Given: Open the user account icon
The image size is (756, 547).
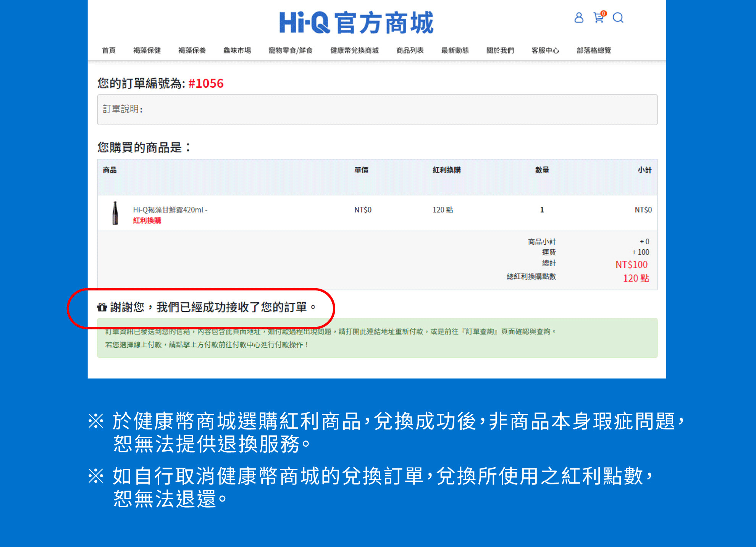Looking at the screenshot, I should pos(579,18).
